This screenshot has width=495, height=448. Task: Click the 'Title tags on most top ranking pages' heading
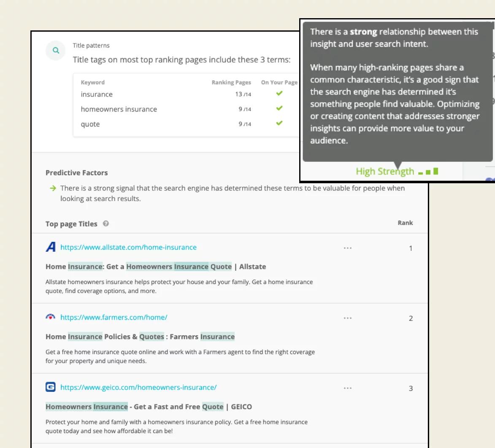point(181,60)
